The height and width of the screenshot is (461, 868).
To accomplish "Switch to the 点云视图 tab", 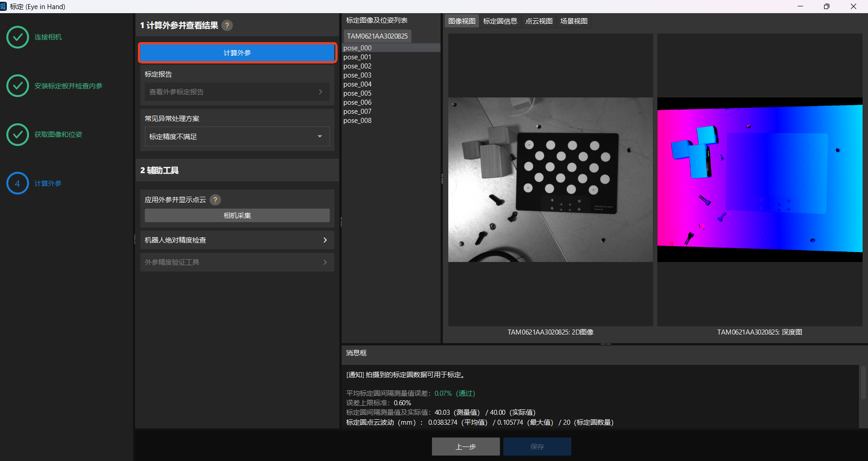I will click(x=539, y=21).
